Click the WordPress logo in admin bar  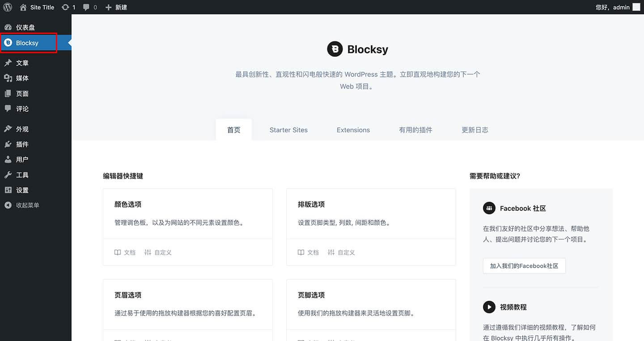pos(8,7)
